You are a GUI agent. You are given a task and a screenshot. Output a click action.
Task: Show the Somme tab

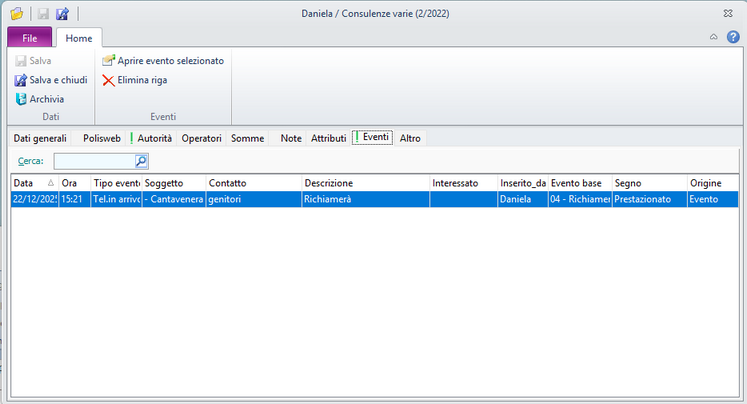[247, 138]
